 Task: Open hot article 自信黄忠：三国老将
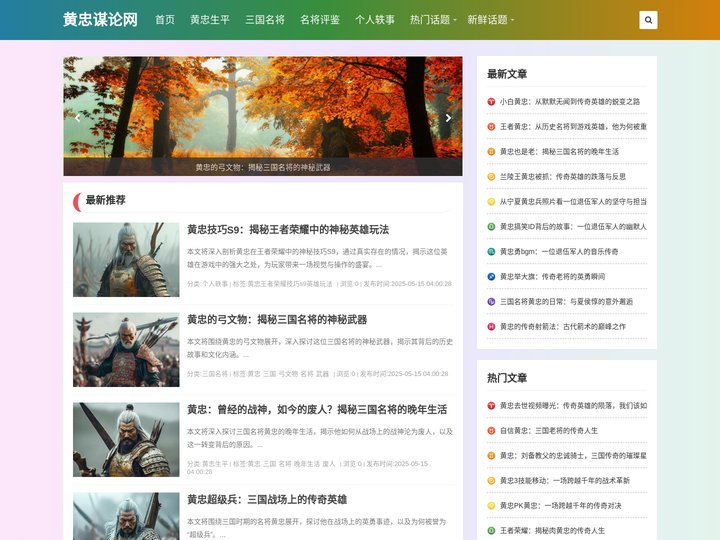(549, 431)
